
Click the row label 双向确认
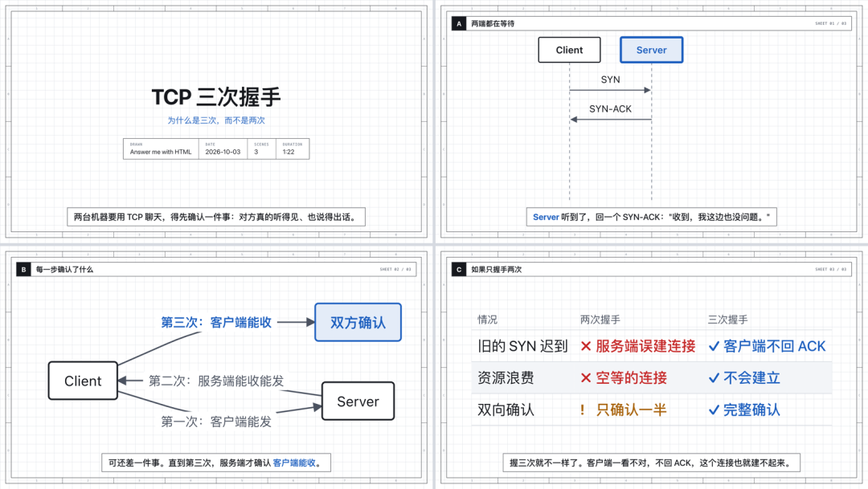click(506, 410)
